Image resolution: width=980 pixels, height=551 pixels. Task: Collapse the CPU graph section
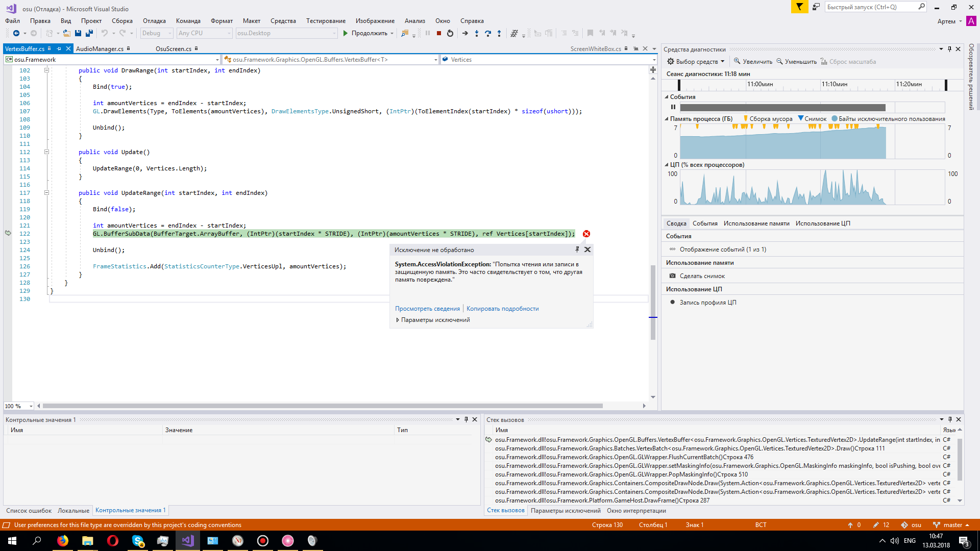pos(667,165)
